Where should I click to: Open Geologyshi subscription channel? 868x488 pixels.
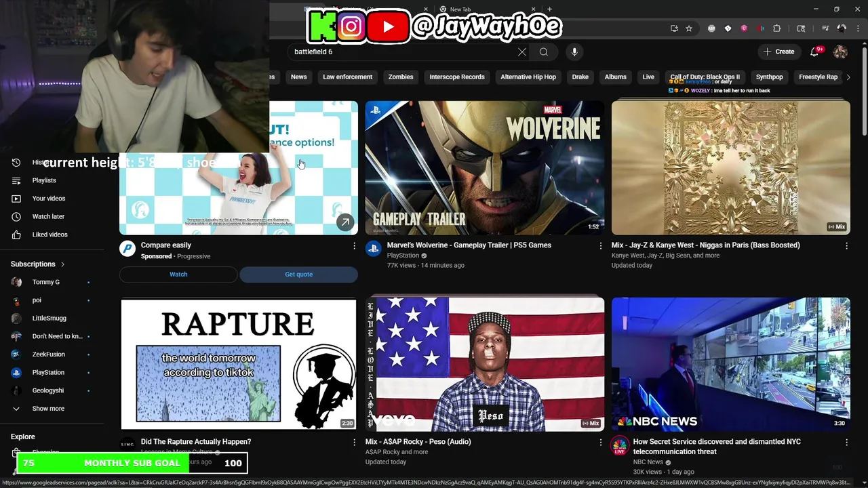coord(52,390)
